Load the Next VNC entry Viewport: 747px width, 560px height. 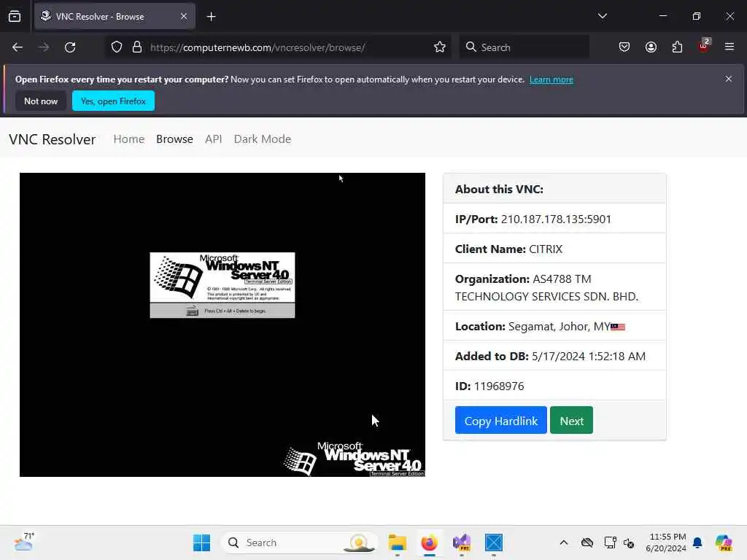[x=571, y=421]
